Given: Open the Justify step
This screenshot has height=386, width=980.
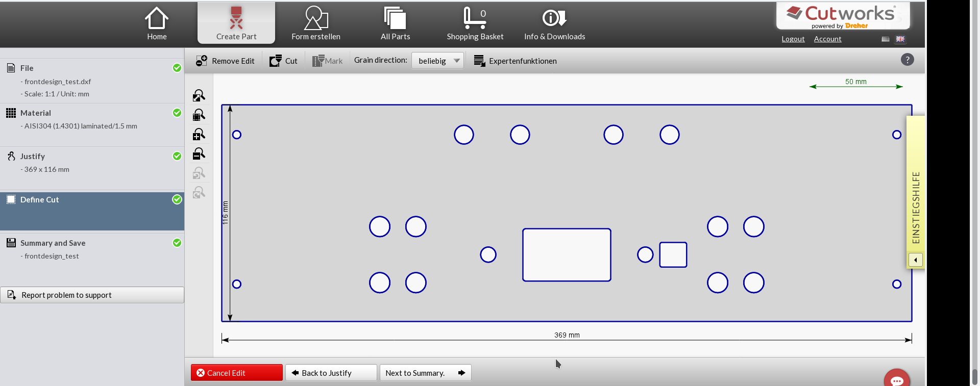Looking at the screenshot, I should [x=92, y=168].
